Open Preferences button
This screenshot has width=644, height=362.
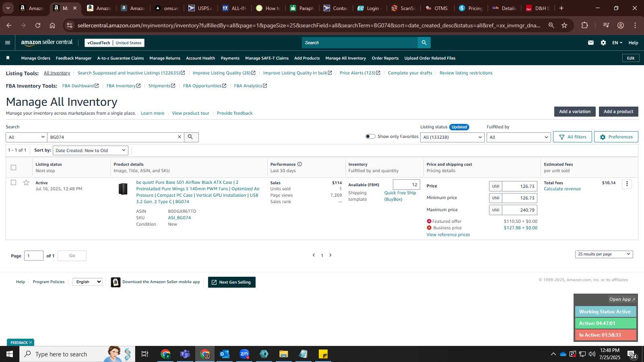(x=616, y=137)
